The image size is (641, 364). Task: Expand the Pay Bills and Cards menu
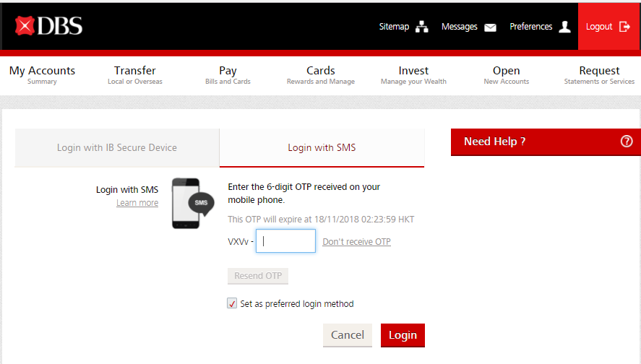coord(228,74)
